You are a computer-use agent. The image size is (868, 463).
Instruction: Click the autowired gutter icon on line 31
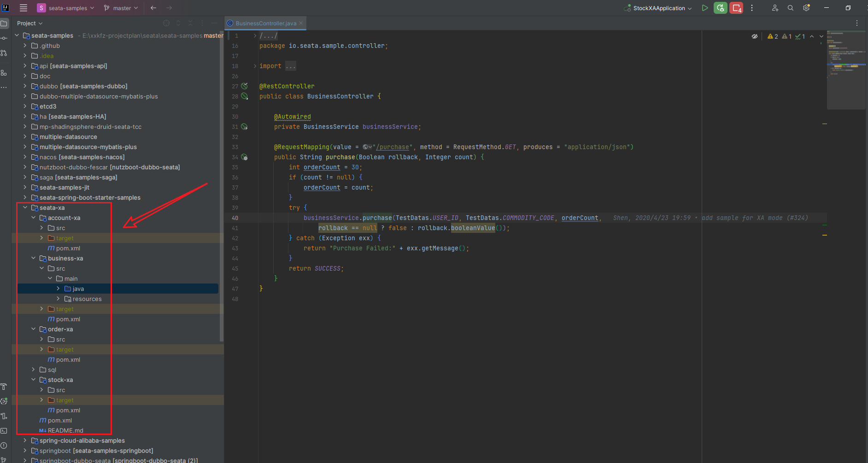(x=245, y=127)
